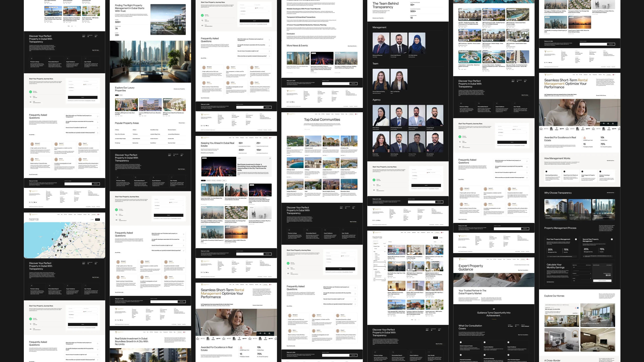This screenshot has width=644, height=362.
Task: Tick the Al Furjan area filter checkbox
Action: click(374, 256)
